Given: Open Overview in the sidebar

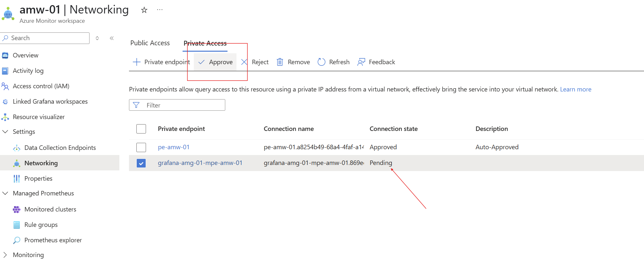Looking at the screenshot, I should point(26,56).
